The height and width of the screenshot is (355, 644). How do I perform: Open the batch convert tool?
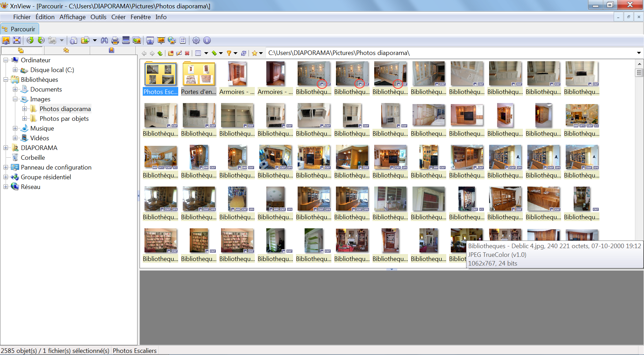(x=137, y=40)
